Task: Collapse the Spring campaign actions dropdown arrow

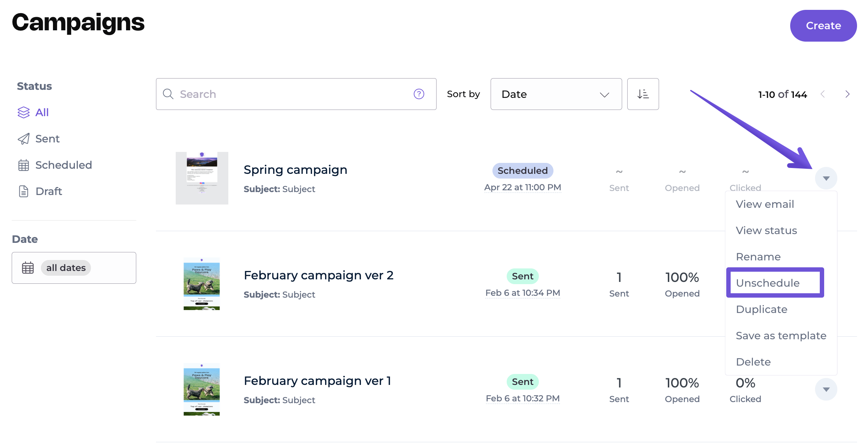Action: point(826,178)
